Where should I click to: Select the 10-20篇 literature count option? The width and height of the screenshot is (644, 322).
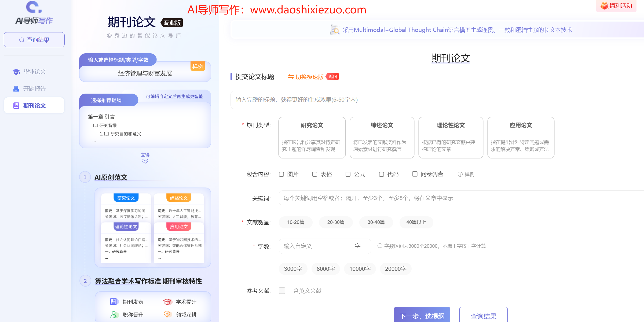click(x=296, y=222)
